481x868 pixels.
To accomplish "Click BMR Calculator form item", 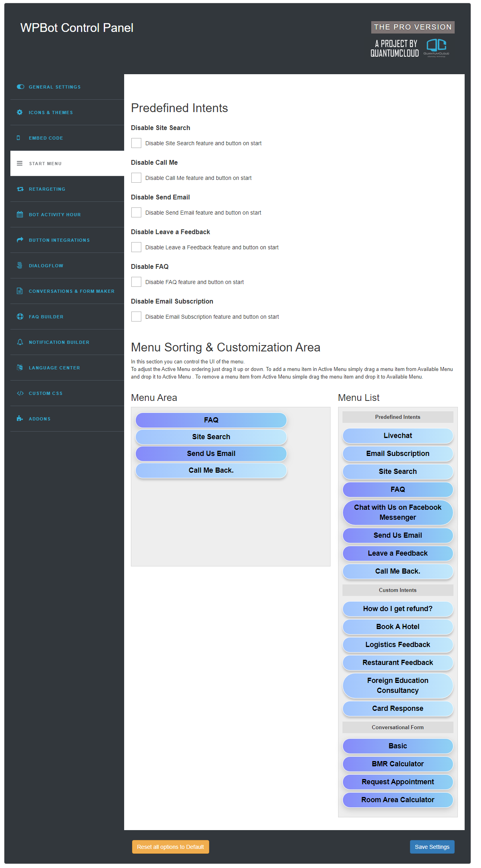I will 398,764.
